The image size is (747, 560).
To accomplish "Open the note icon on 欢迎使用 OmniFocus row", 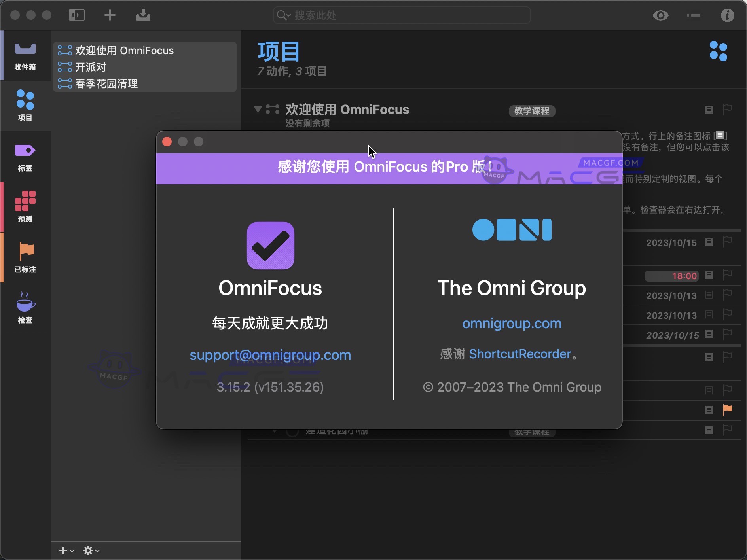I will pyautogui.click(x=708, y=110).
